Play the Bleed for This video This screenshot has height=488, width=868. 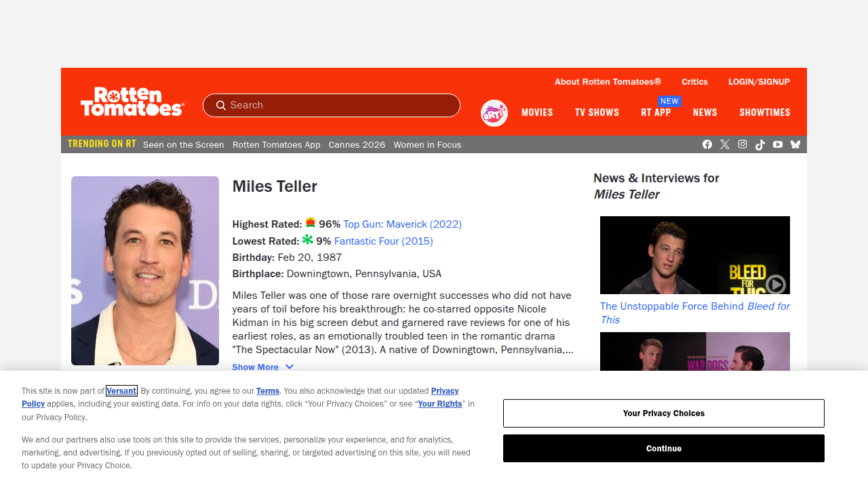point(775,284)
